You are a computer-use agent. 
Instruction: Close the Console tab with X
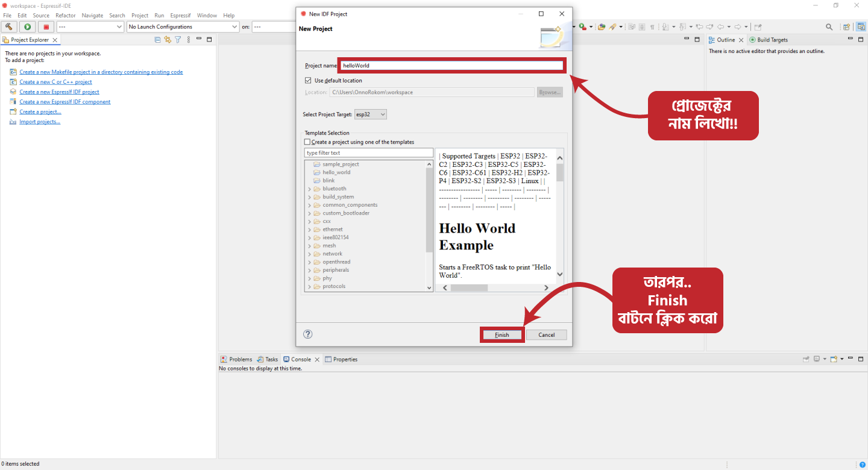coord(317,359)
